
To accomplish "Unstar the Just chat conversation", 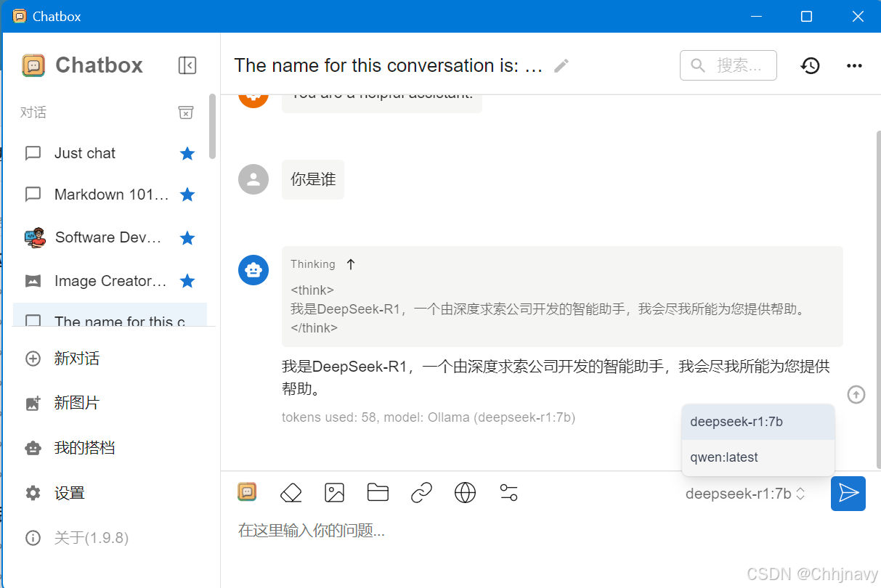I will click(x=187, y=153).
